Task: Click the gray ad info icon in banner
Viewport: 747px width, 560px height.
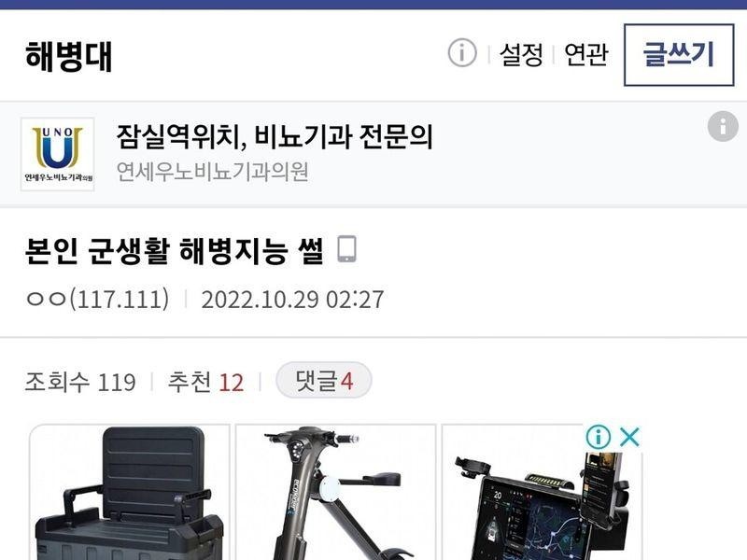Action: [723, 126]
